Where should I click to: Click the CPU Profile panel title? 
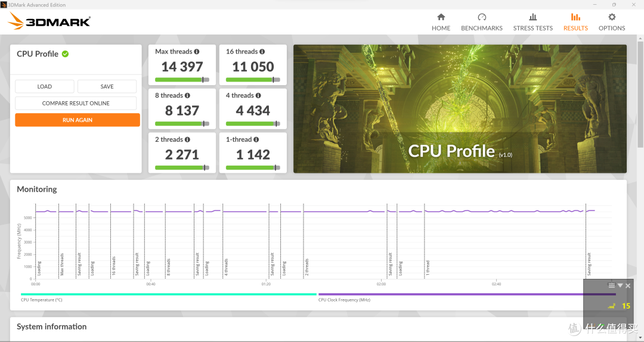[x=38, y=54]
